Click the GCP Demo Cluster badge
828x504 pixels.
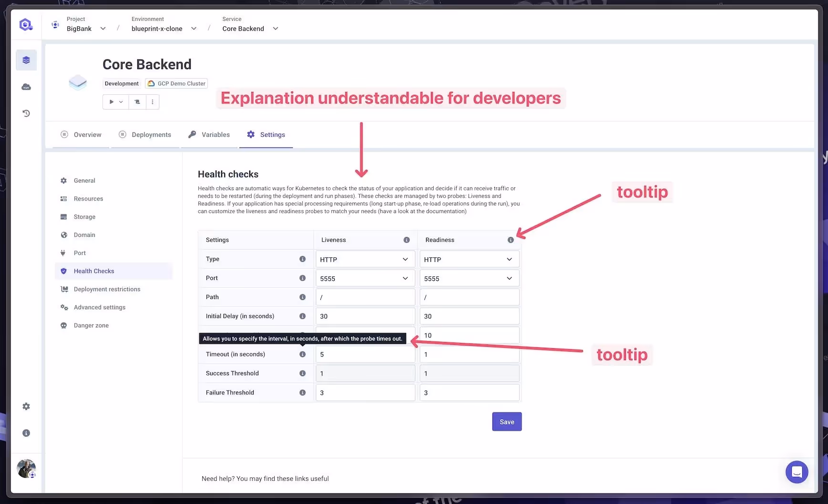tap(176, 83)
